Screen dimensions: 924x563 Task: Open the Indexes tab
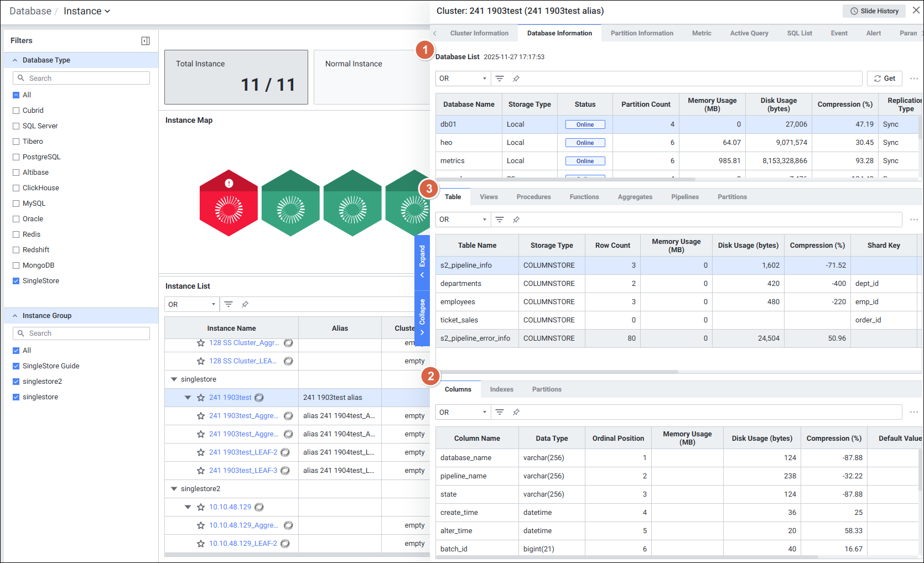pyautogui.click(x=501, y=389)
